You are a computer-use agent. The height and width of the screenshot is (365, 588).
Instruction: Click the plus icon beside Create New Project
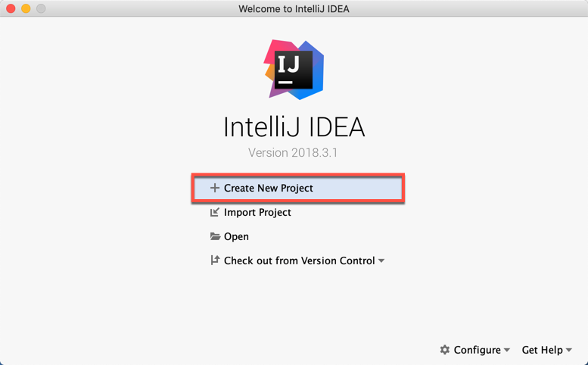click(214, 188)
